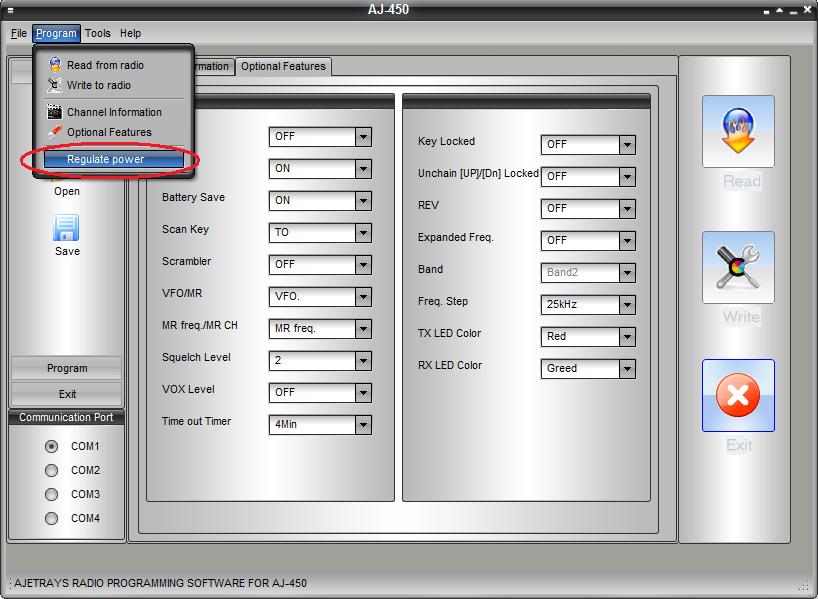
Task: Open the Tools menu
Action: coord(98,33)
